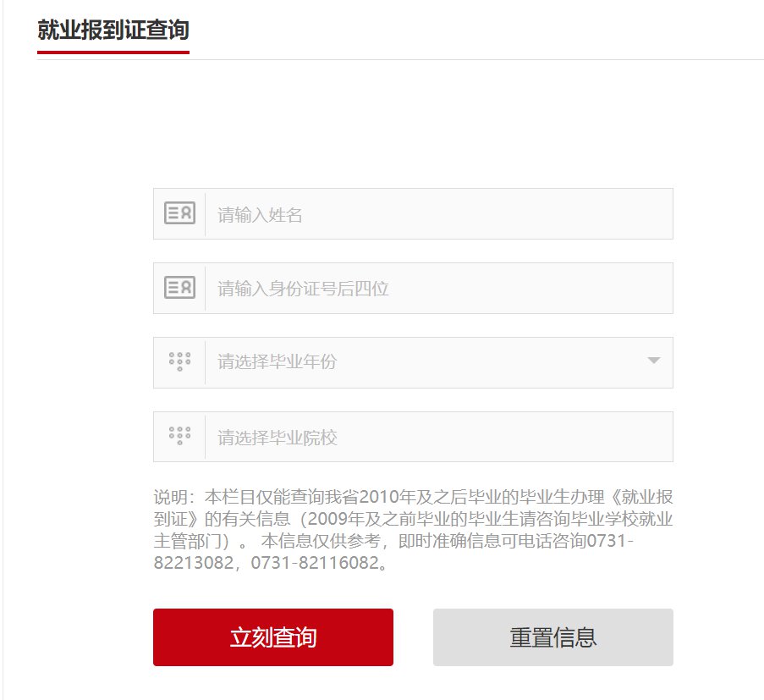Click the 说明 label starting the note

pyautogui.click(x=168, y=497)
